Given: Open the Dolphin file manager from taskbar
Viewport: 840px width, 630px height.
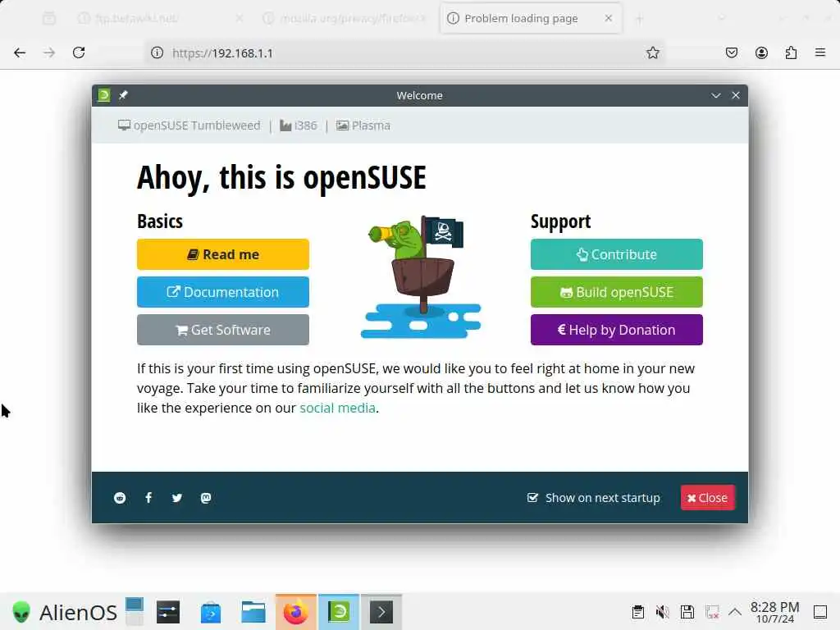Looking at the screenshot, I should click(x=253, y=612).
